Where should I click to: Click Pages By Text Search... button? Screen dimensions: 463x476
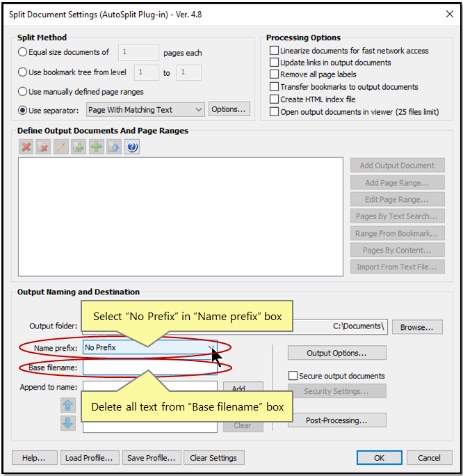[398, 216]
